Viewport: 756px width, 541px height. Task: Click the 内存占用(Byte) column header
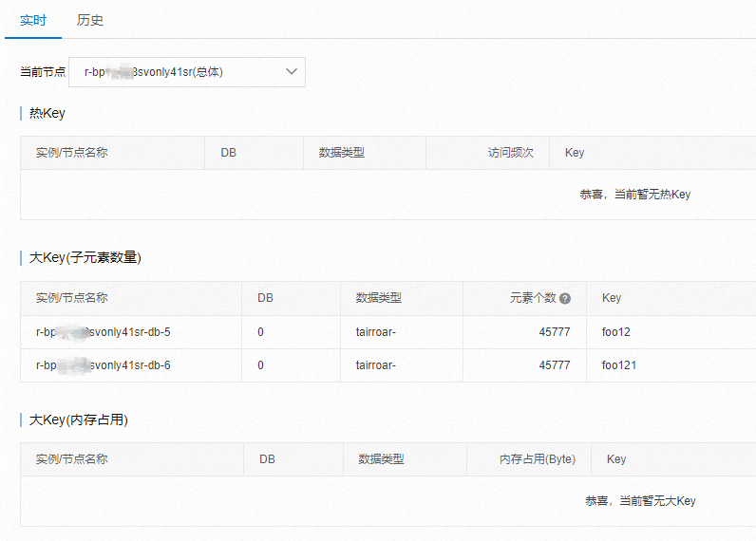point(538,459)
